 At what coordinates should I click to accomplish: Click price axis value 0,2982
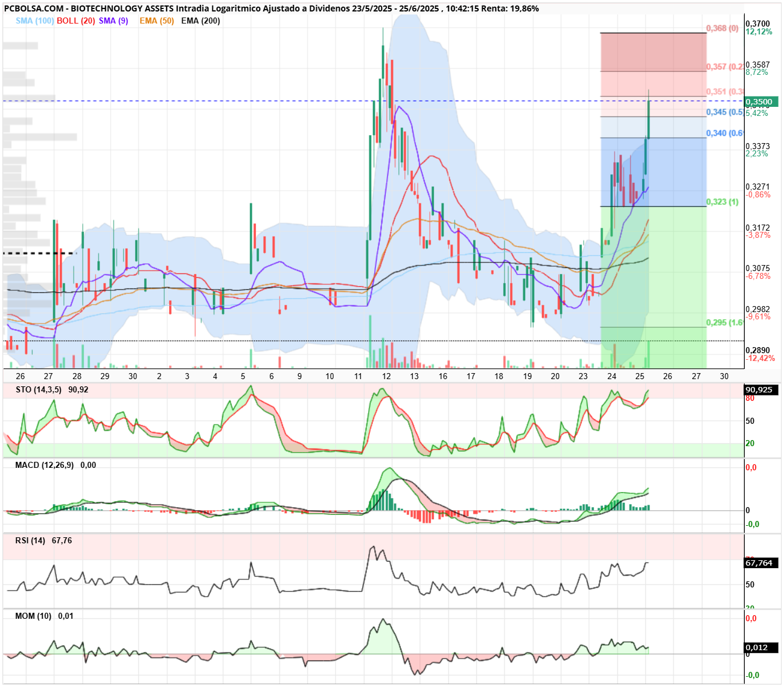tap(758, 309)
